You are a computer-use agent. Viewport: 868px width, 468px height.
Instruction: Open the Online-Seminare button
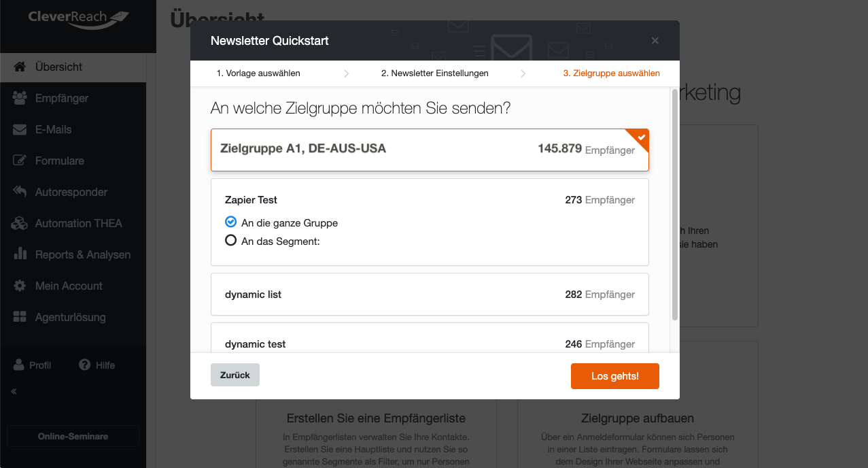coord(73,436)
